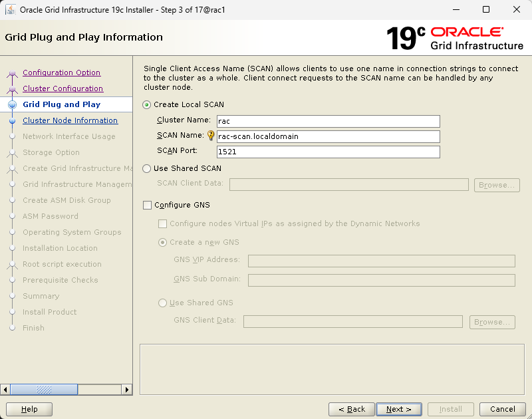
Task: Select Use Shared GNS radio button
Action: (162, 303)
